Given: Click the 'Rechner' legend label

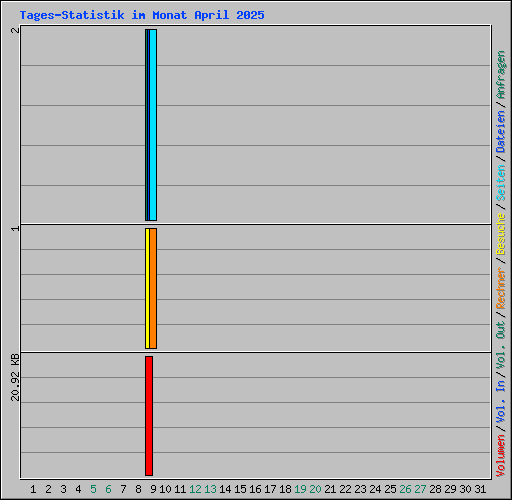Looking at the screenshot, I should coord(501,288).
